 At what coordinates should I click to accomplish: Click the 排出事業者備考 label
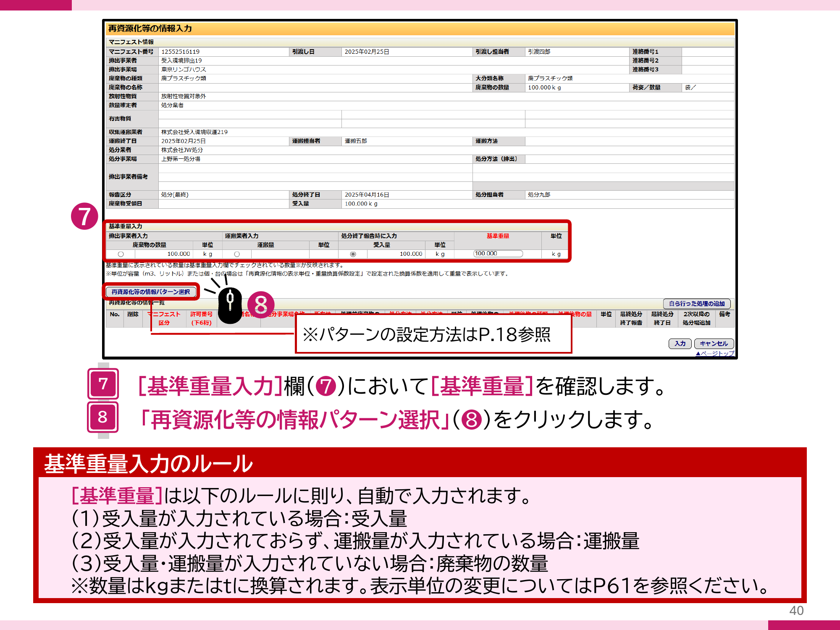coord(128,177)
